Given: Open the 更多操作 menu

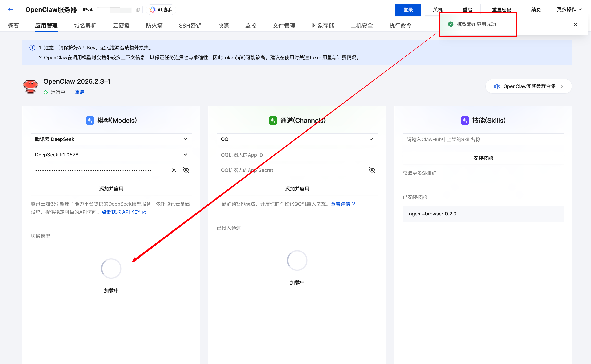Looking at the screenshot, I should (569, 10).
